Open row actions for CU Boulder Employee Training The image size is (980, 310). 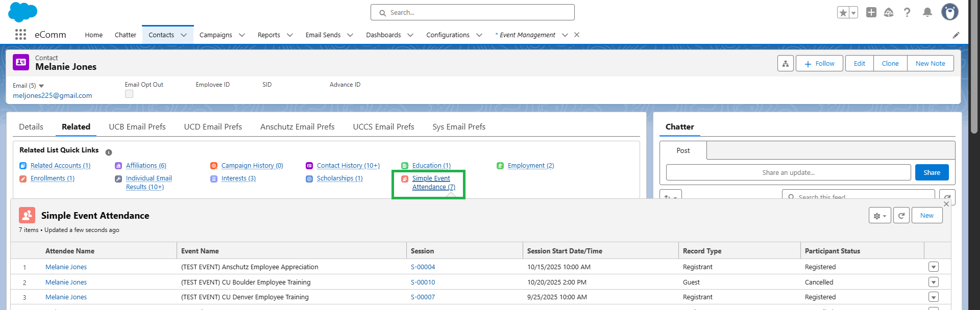934,282
